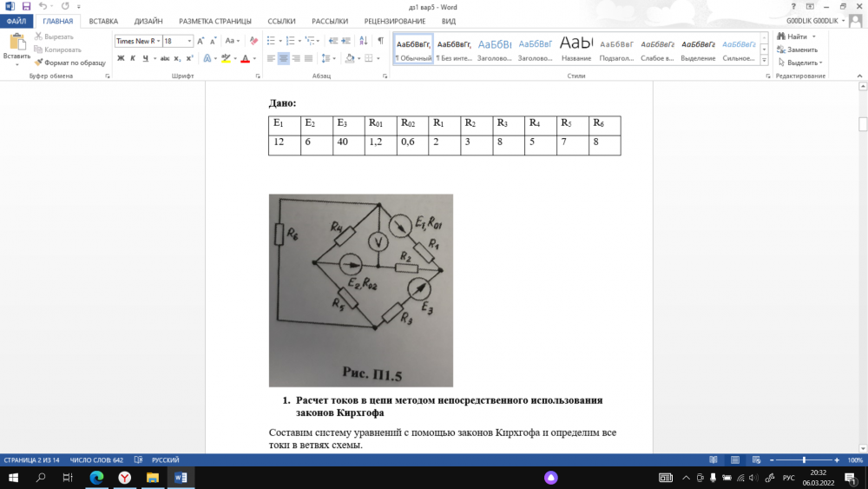The image size is (868, 489).
Task: Open change case Aa dropdown
Action: pos(232,41)
